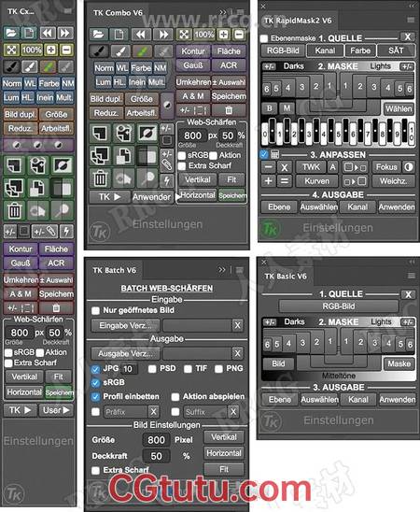Enable the Ebenenmaske checkbox in RapidMask2
The height and width of the screenshot is (512, 420).
click(264, 38)
